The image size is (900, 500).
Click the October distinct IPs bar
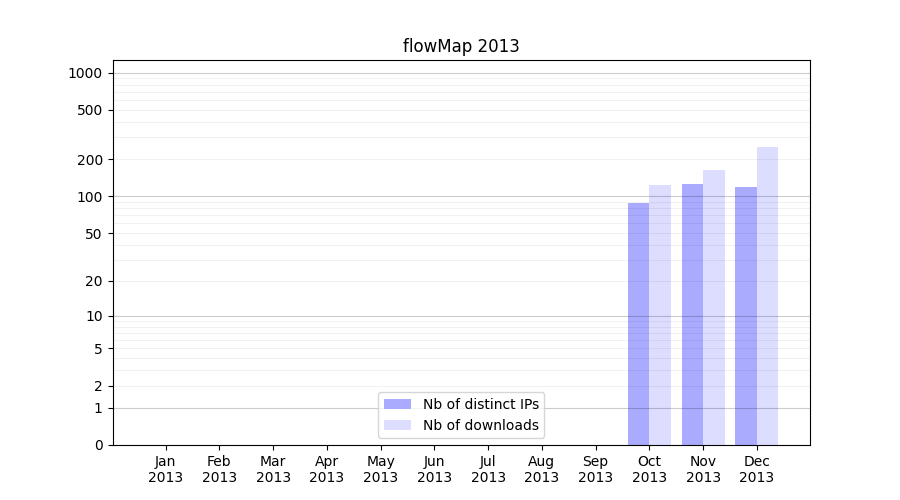[x=638, y=324]
